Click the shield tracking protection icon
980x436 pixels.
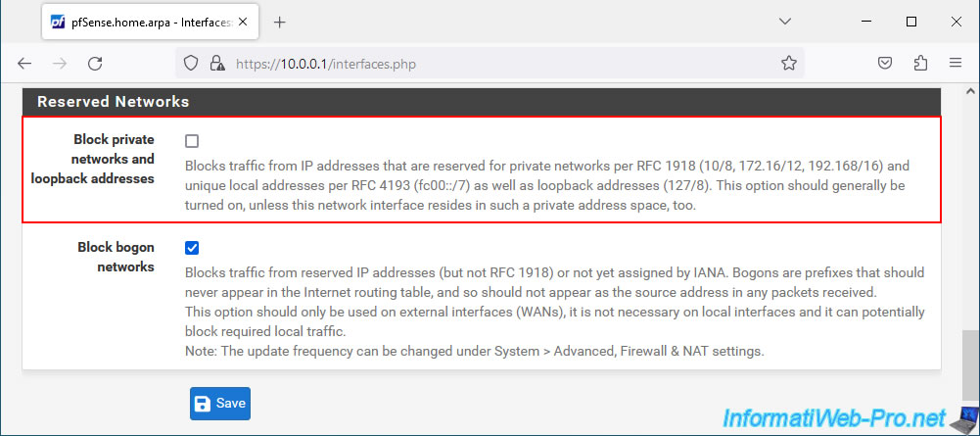191,63
